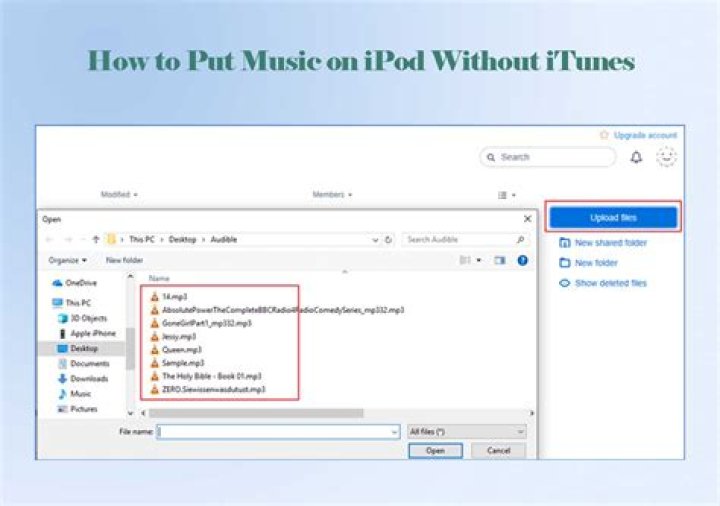
Task: Click the shared folder icon
Action: (565, 243)
